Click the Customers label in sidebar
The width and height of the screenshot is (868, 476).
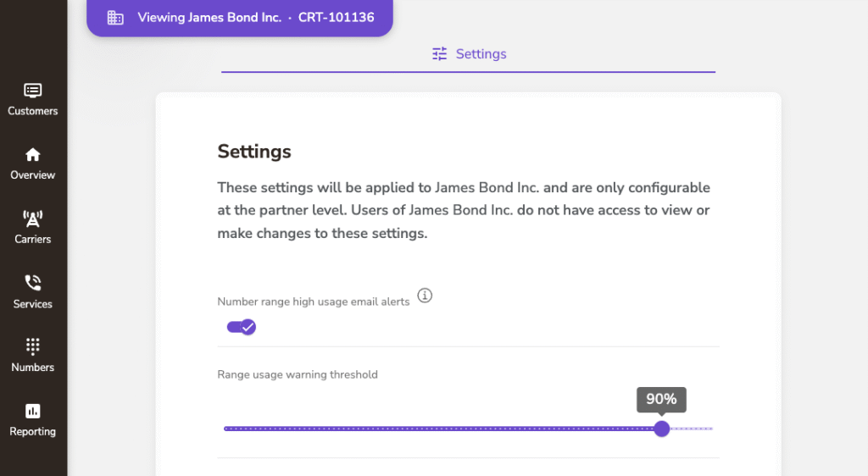(33, 111)
